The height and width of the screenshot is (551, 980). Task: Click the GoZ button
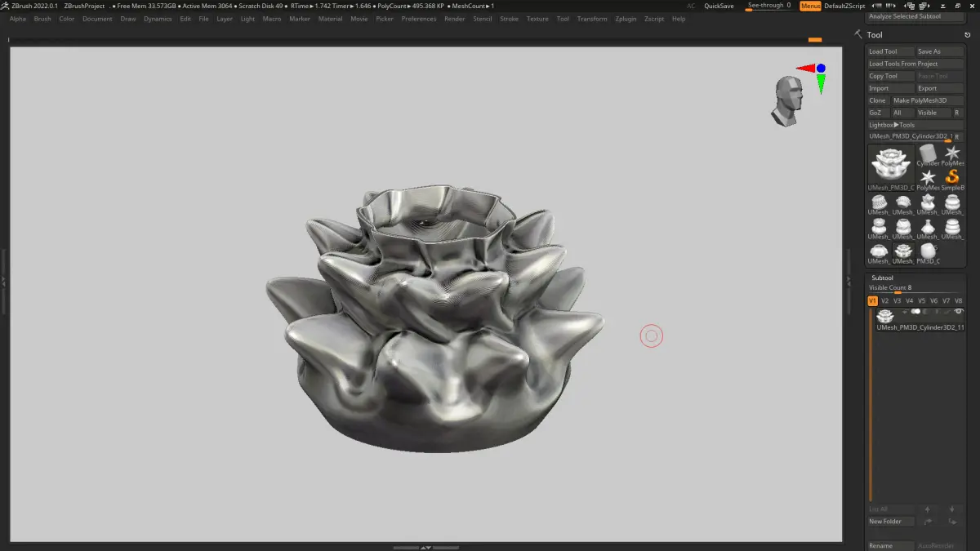(x=878, y=113)
